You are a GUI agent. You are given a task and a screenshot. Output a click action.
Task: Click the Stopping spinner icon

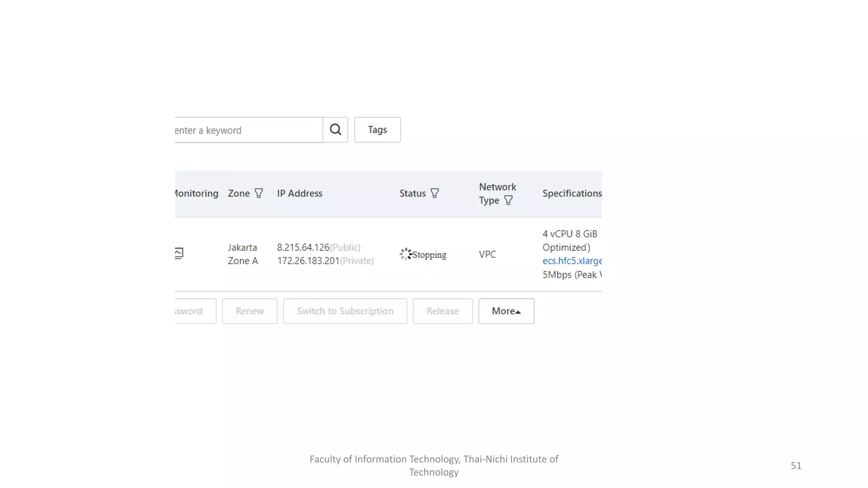point(405,254)
